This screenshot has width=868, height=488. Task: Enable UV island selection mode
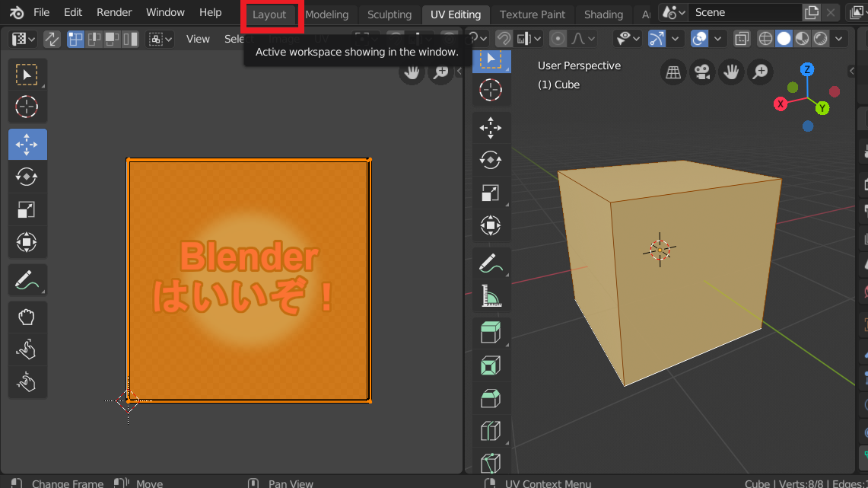tap(131, 39)
